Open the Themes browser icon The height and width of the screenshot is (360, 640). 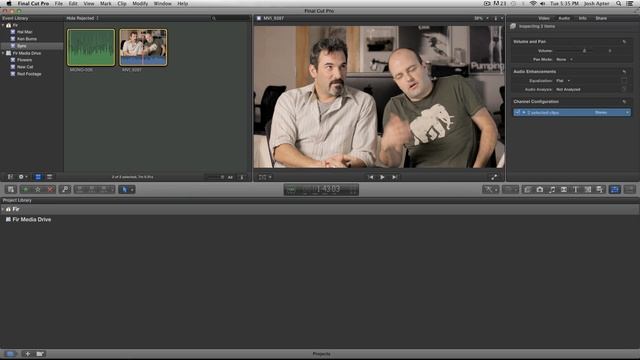[x=600, y=189]
